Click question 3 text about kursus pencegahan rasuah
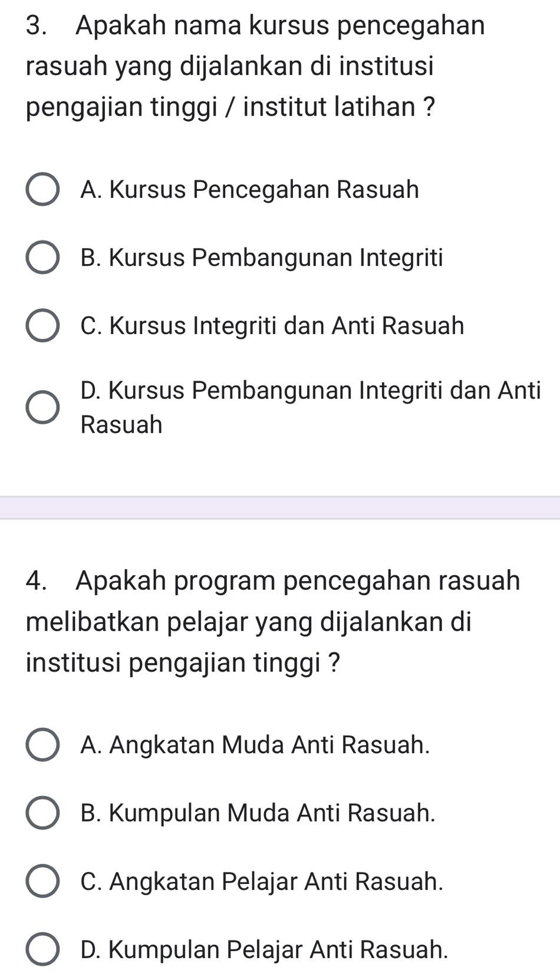The width and height of the screenshot is (560, 980). pos(256,66)
